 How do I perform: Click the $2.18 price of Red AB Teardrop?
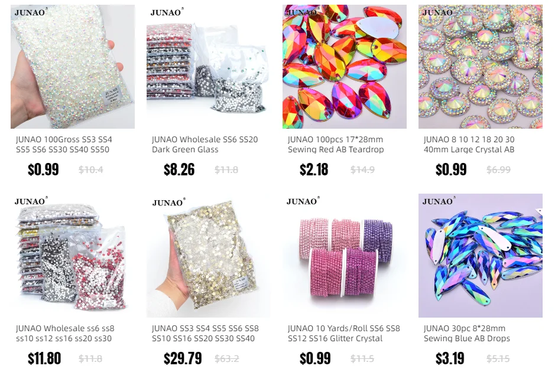313,169
